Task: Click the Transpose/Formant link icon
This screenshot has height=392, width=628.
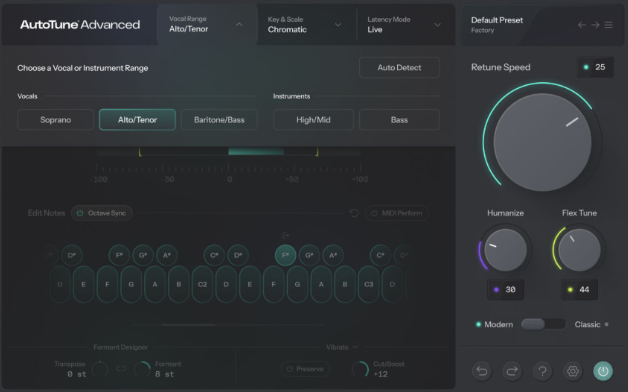Action: pos(121,369)
